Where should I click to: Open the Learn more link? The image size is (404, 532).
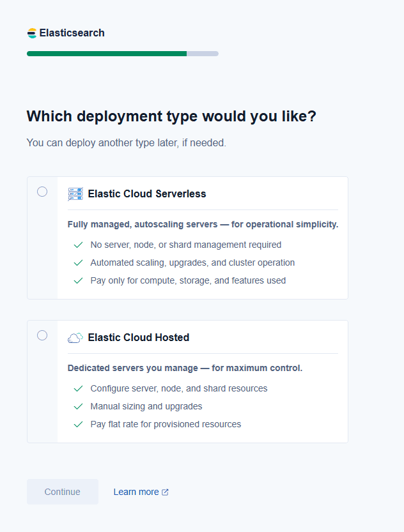tap(136, 492)
